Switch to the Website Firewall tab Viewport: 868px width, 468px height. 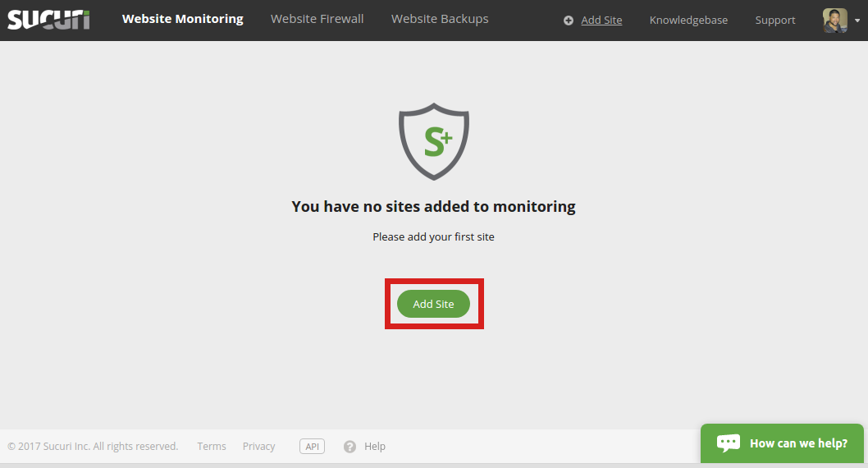point(317,19)
